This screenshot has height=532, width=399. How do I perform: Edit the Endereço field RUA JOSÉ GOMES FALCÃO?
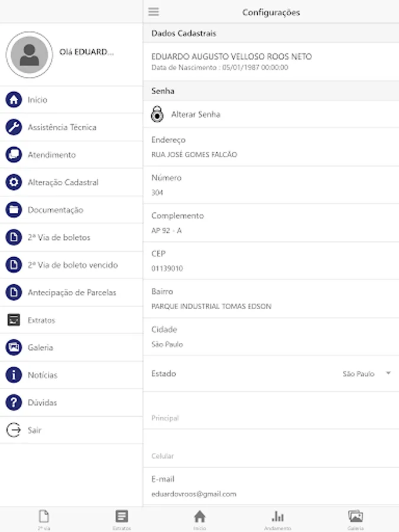point(271,147)
